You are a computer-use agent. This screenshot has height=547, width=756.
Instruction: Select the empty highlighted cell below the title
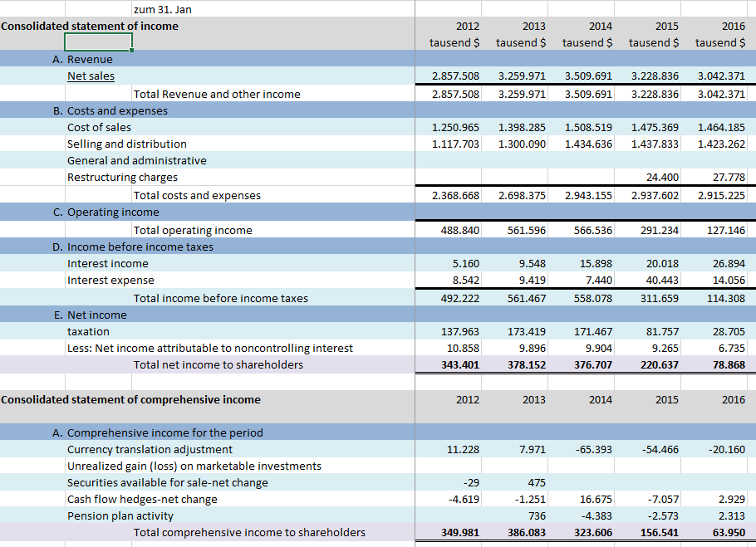pos(98,42)
